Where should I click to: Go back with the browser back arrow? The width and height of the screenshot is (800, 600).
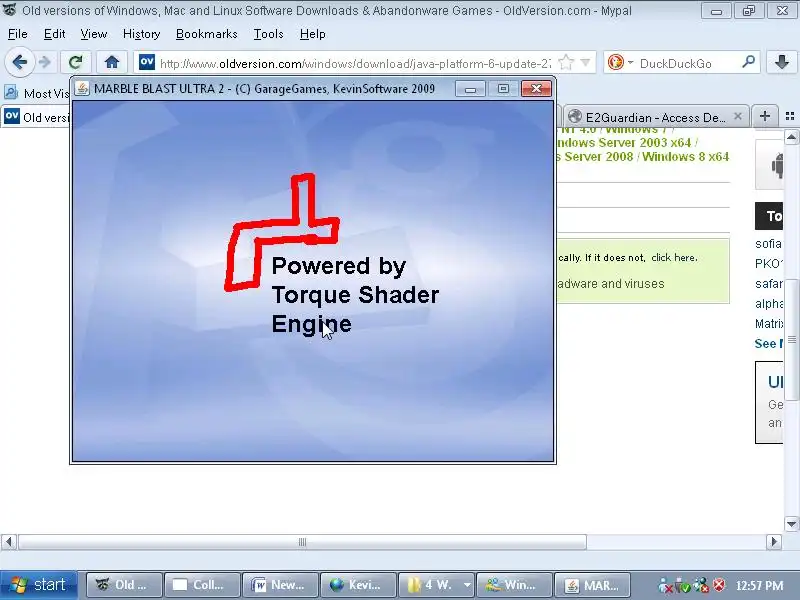(19, 62)
